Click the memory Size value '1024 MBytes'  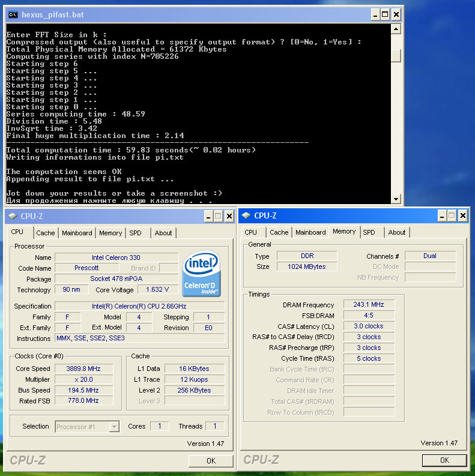point(307,267)
